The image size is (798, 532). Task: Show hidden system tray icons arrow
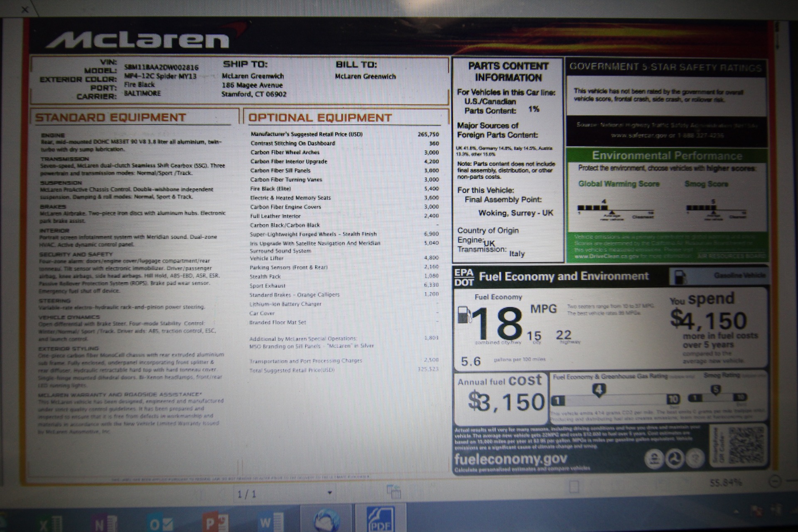tap(736, 512)
